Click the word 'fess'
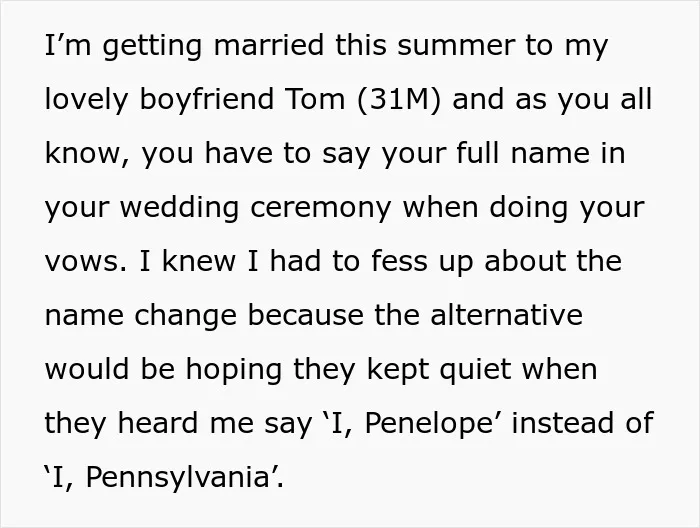700x528 pixels. pos(399,261)
